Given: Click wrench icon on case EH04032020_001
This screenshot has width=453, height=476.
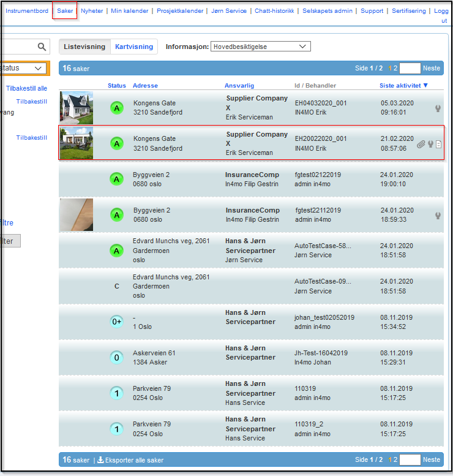Looking at the screenshot, I should 438,108.
